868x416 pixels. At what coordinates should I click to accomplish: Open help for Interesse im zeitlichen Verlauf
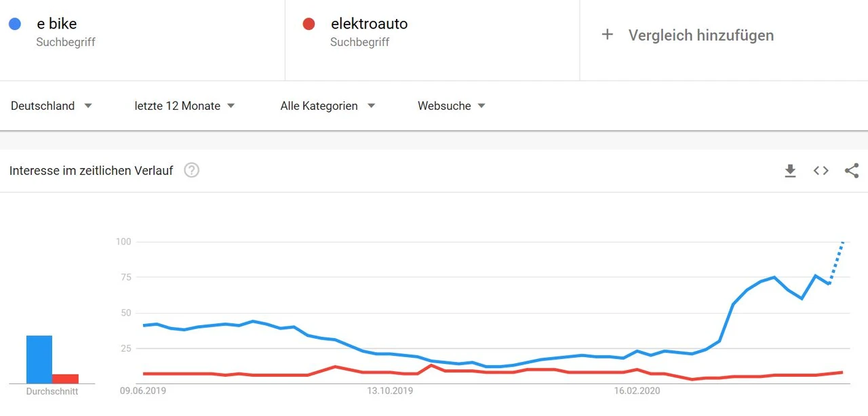192,171
